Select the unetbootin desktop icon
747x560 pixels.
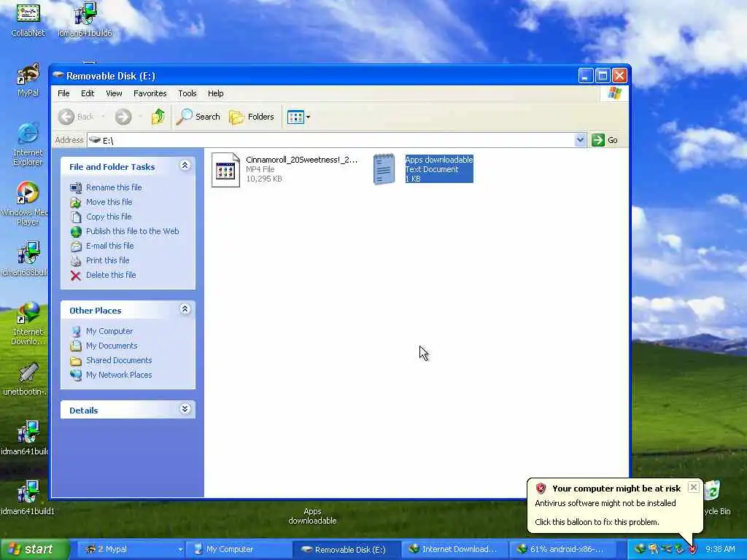click(x=27, y=379)
